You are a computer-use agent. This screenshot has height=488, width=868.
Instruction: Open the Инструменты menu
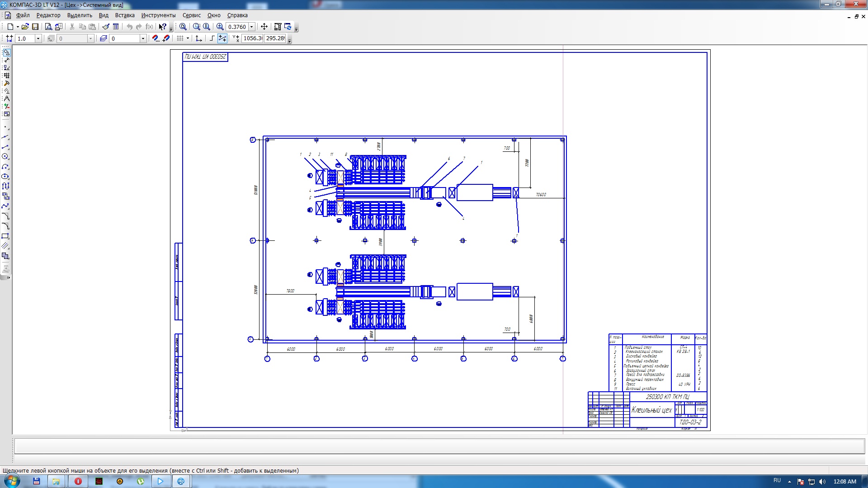pos(158,15)
